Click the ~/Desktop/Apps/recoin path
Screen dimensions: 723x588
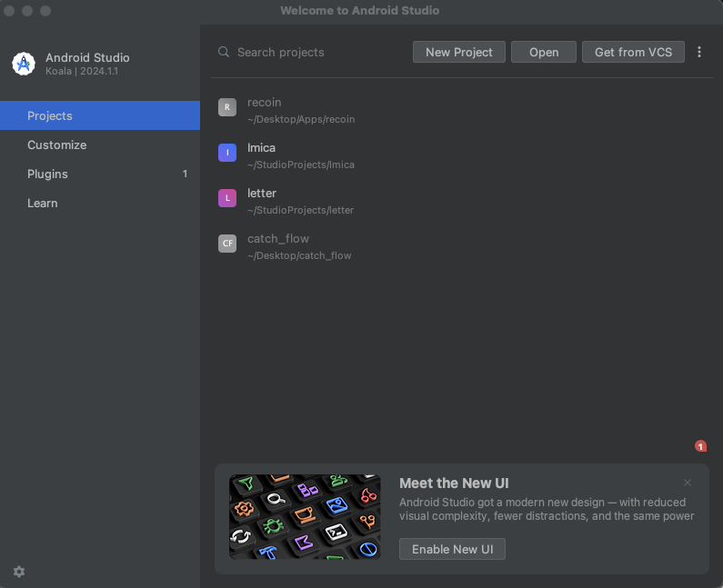point(301,119)
